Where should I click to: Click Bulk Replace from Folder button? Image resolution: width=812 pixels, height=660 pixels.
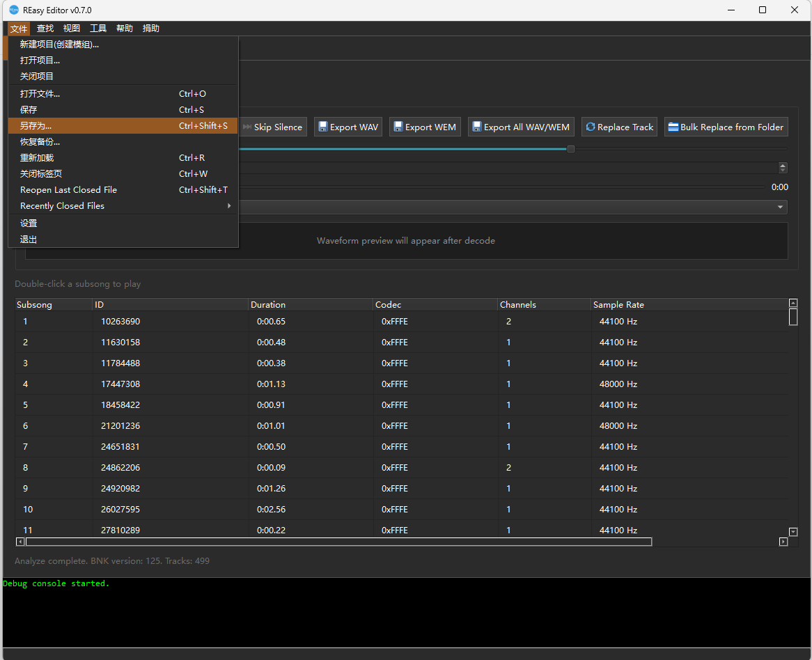pyautogui.click(x=726, y=127)
